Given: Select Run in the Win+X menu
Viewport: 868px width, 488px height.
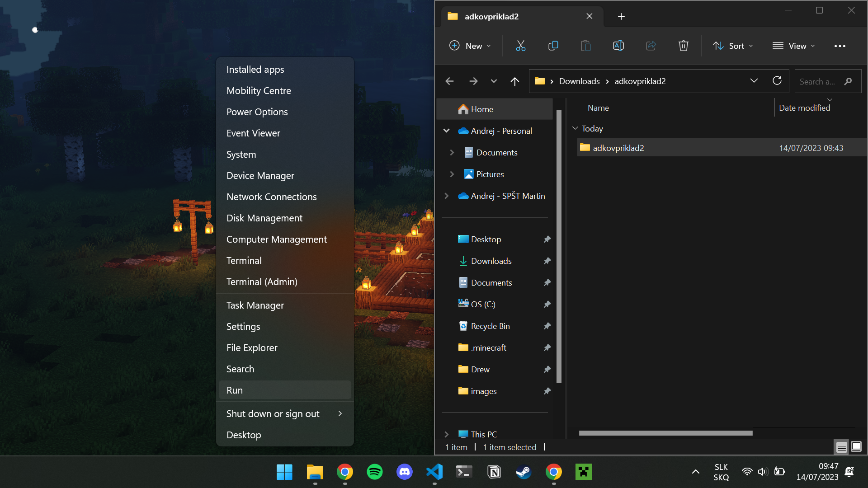Looking at the screenshot, I should point(285,390).
